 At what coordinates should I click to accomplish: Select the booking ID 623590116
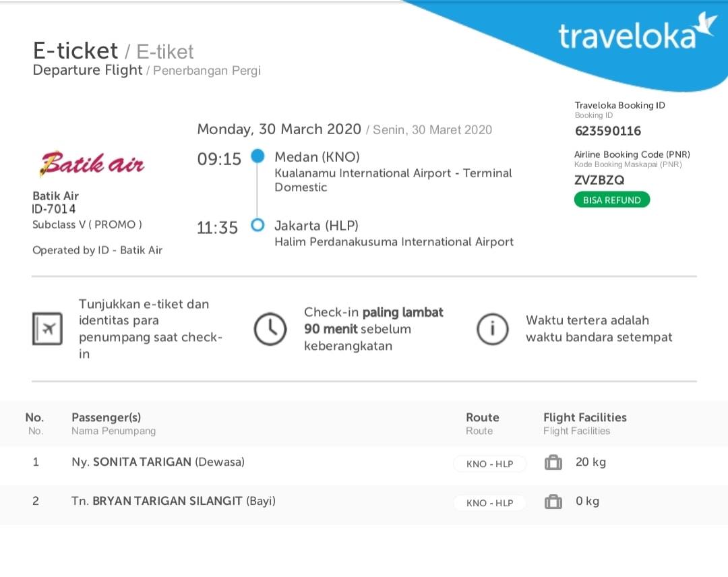608,131
